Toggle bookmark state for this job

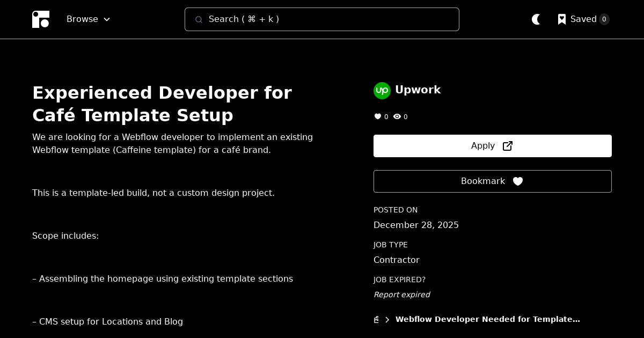[492, 181]
